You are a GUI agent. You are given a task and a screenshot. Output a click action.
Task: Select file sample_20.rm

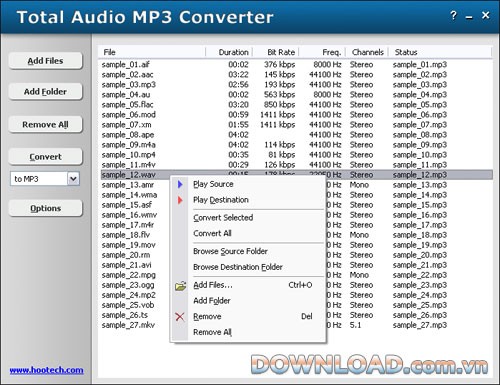[x=126, y=255]
